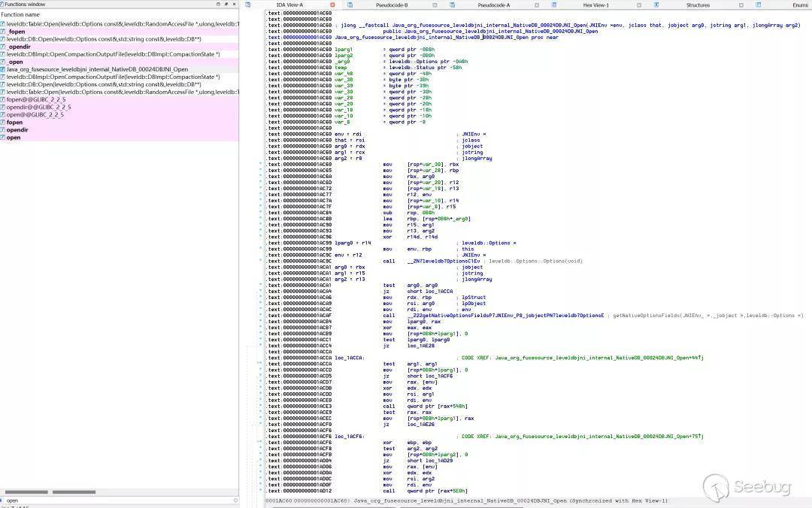Screen dimensions: 812x508
Task: Click the jz loc_1AE26 jump target
Action: coord(420,425)
